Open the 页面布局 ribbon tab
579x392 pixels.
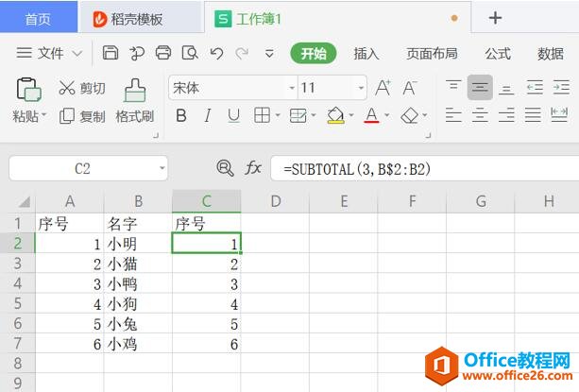coord(432,54)
